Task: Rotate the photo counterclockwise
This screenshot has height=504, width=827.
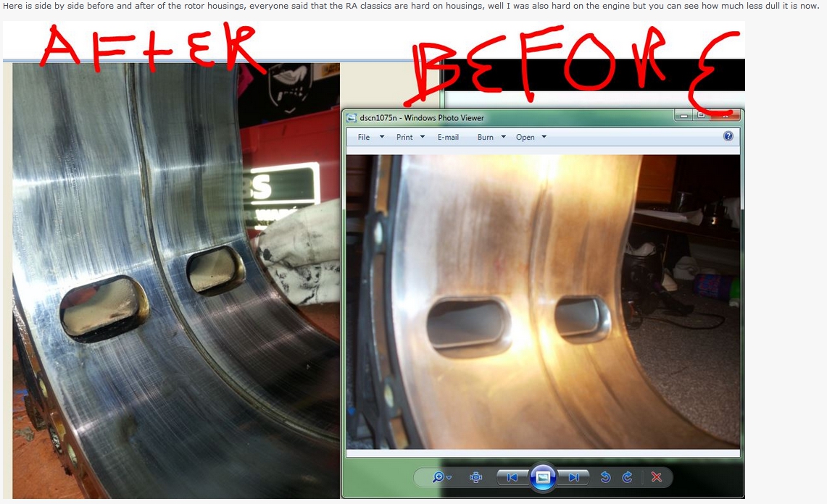Action: [605, 477]
